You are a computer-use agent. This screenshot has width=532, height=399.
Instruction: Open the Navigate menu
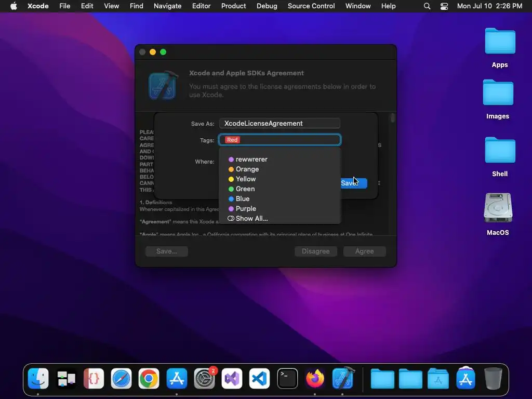pos(168,6)
